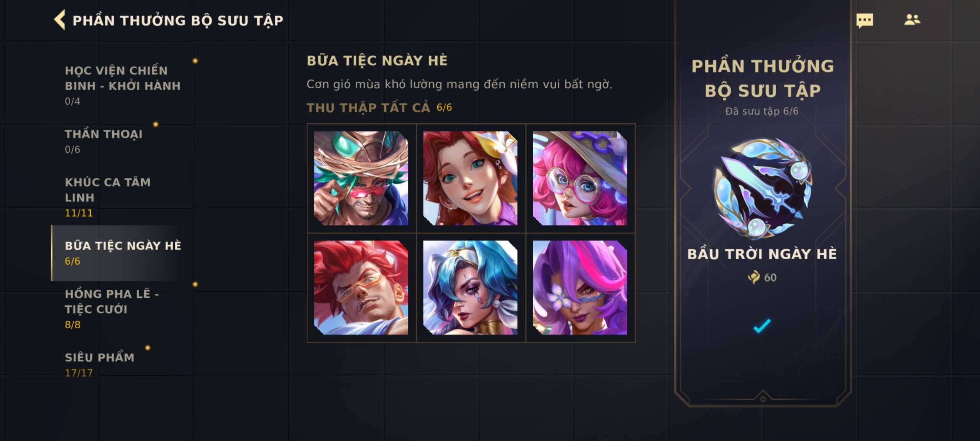Tap the Phần Thưởng Bộ Sưu Tập title
This screenshot has height=441, width=980.
coord(178,20)
